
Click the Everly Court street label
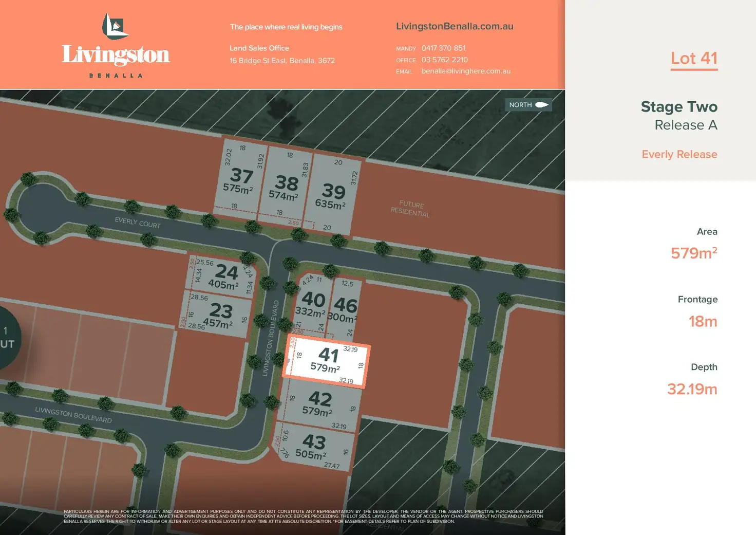click(138, 223)
